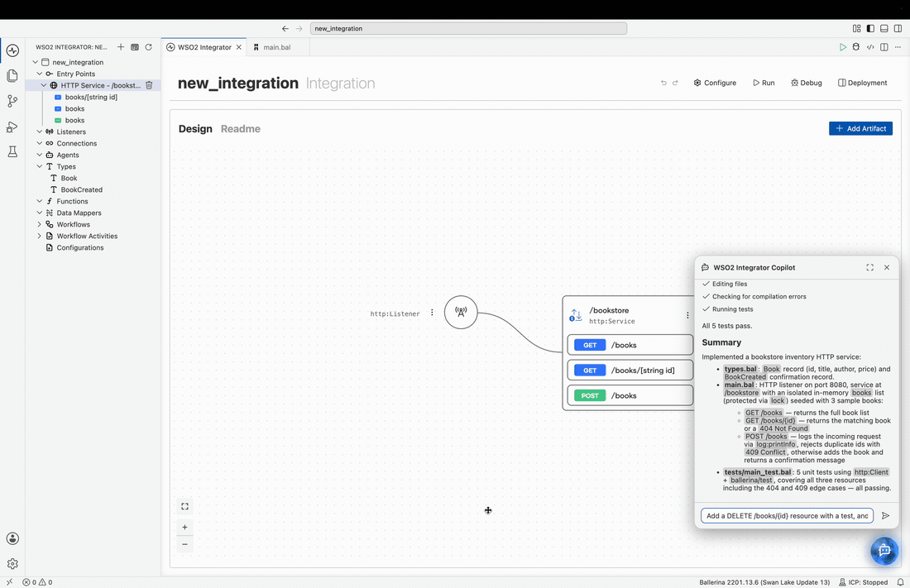Switch to the Readme tab
The height and width of the screenshot is (588, 910).
coord(240,129)
